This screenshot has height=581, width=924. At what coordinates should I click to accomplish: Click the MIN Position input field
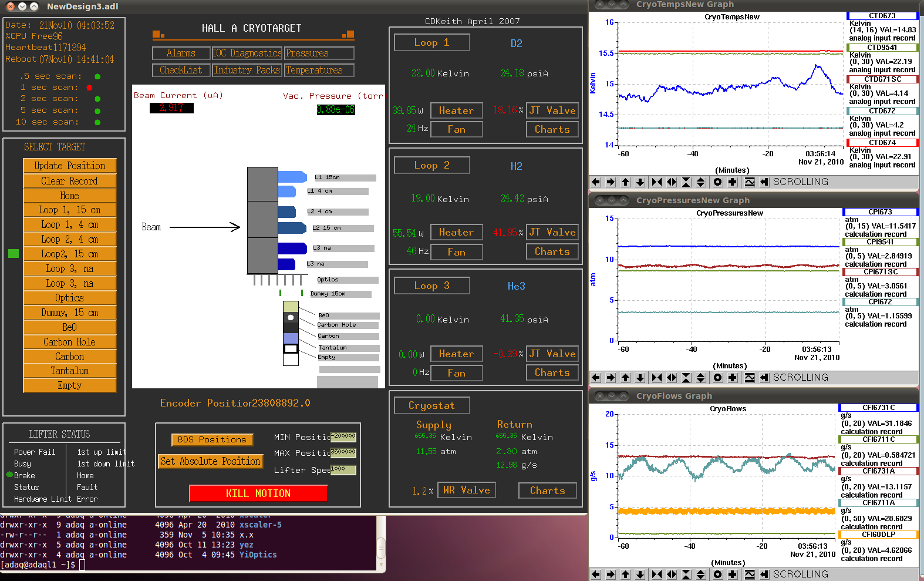(x=343, y=437)
